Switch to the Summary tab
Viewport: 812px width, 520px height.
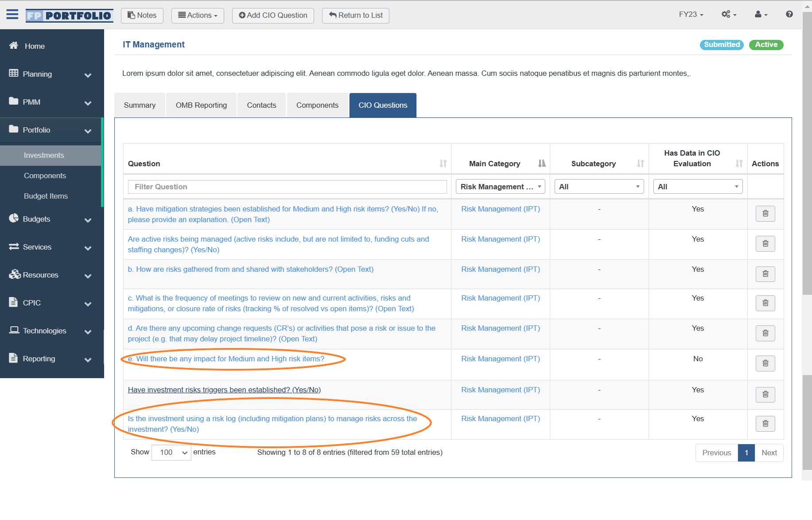point(140,105)
